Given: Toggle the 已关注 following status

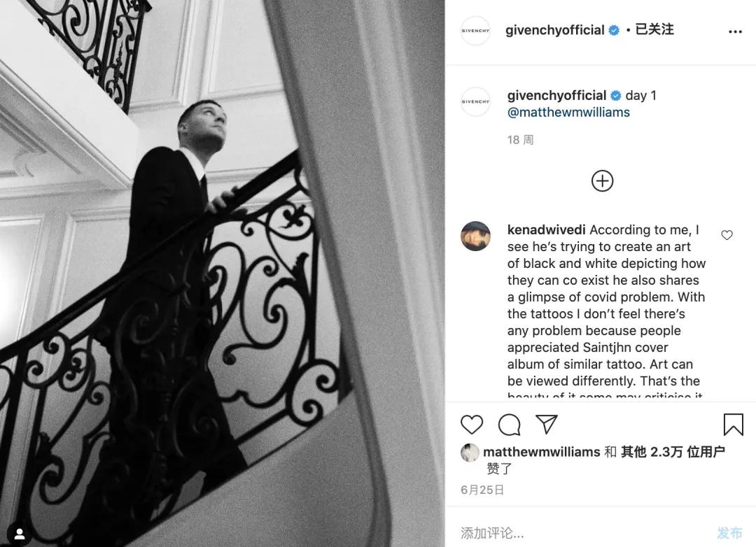Looking at the screenshot, I should click(654, 29).
